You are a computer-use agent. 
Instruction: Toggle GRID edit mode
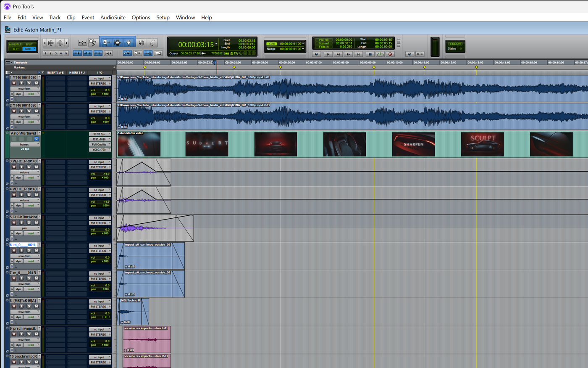pos(29,49)
